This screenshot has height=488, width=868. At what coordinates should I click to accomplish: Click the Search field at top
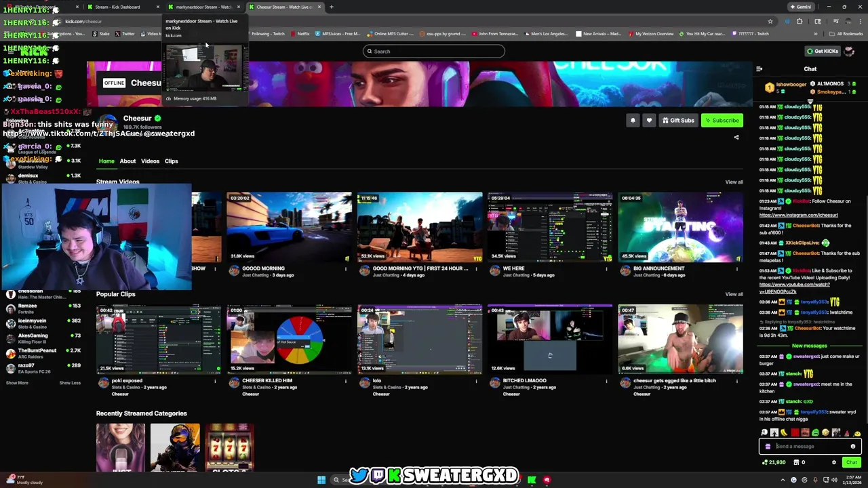434,52
